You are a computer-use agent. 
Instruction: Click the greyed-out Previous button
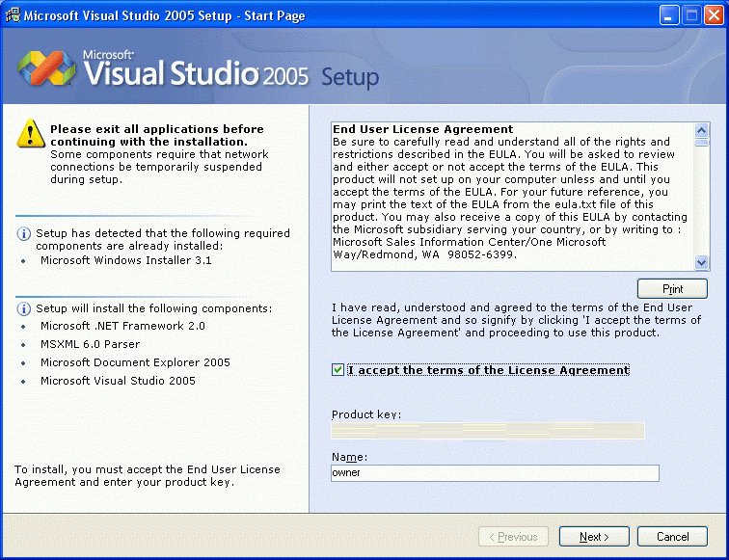coord(514,537)
